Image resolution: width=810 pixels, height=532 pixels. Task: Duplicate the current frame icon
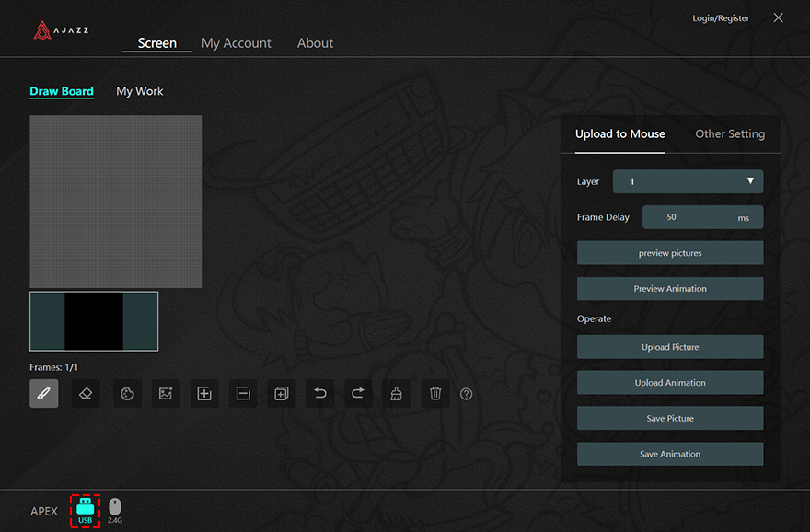tap(282, 394)
